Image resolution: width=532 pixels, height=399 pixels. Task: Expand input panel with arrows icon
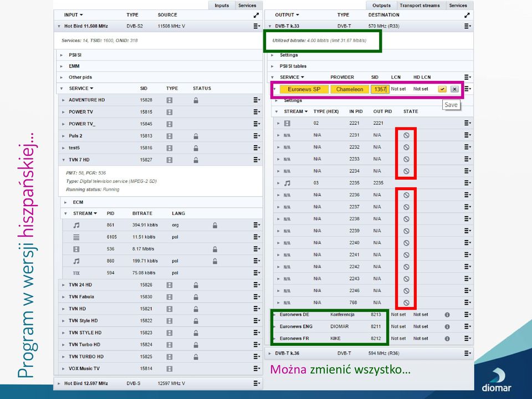[256, 15]
